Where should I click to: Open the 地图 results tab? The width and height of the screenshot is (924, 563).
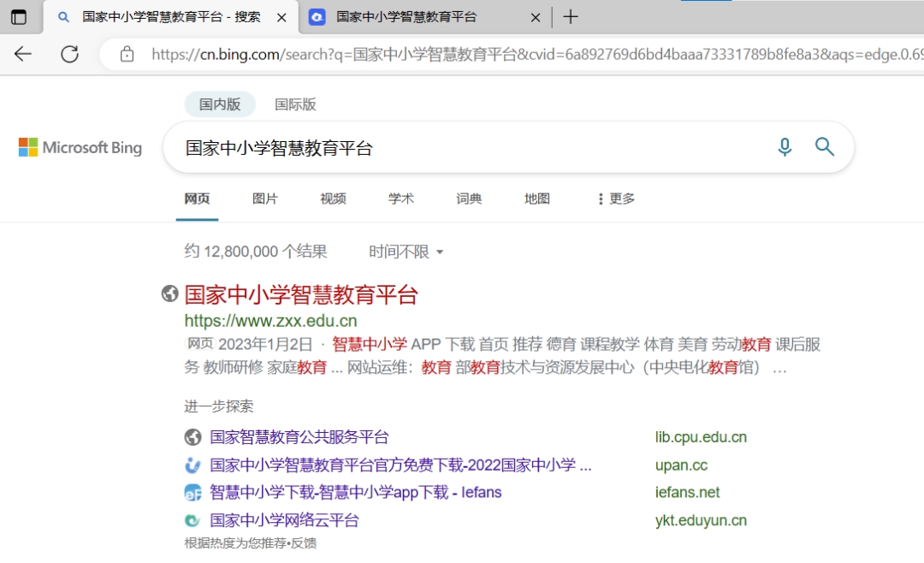click(x=536, y=199)
